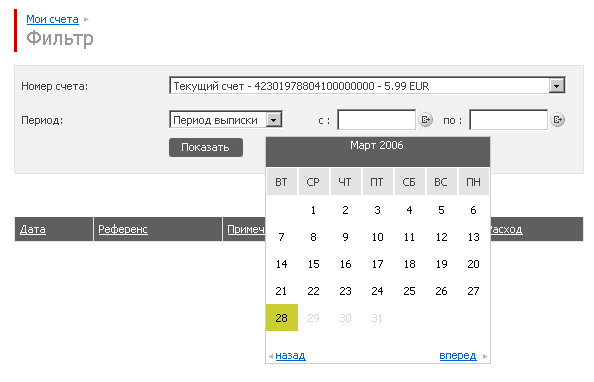594x382 pixels.
Task: Focus the 'с' start date input field
Action: point(376,120)
